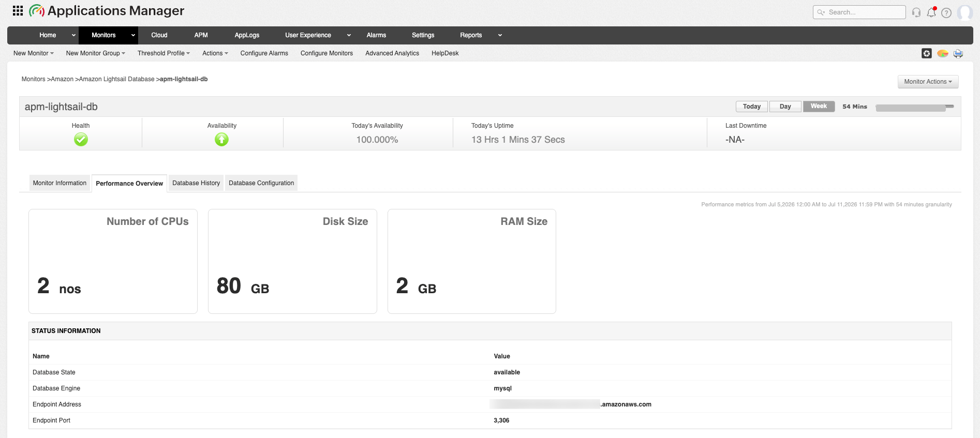Click the headset support icon
Screen dimensions: 980x438
[x=916, y=12]
